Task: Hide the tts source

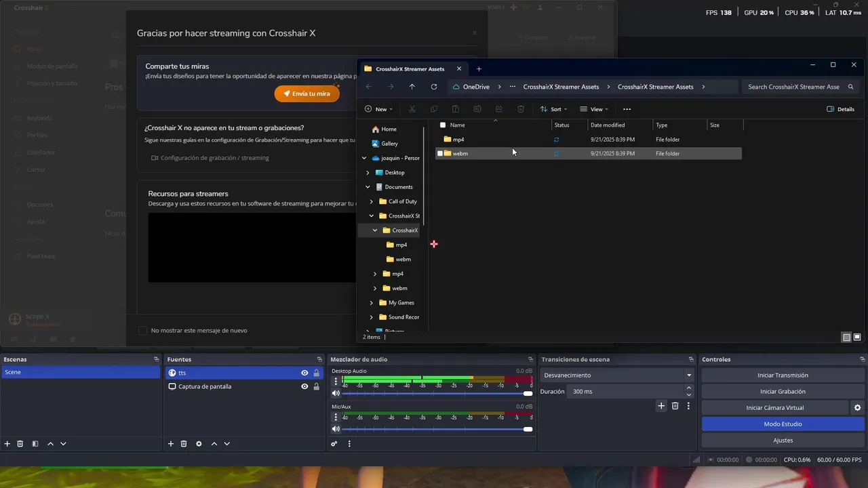Action: (x=304, y=373)
